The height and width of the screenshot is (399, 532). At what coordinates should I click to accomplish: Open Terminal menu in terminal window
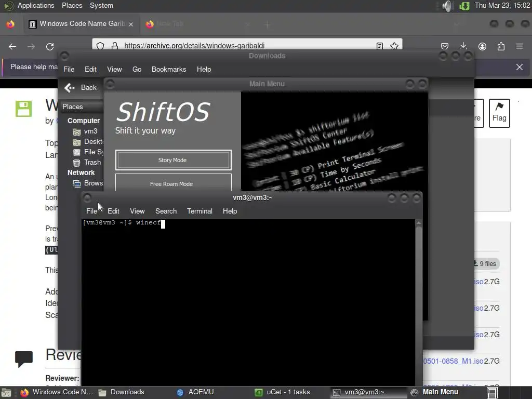[199, 211]
